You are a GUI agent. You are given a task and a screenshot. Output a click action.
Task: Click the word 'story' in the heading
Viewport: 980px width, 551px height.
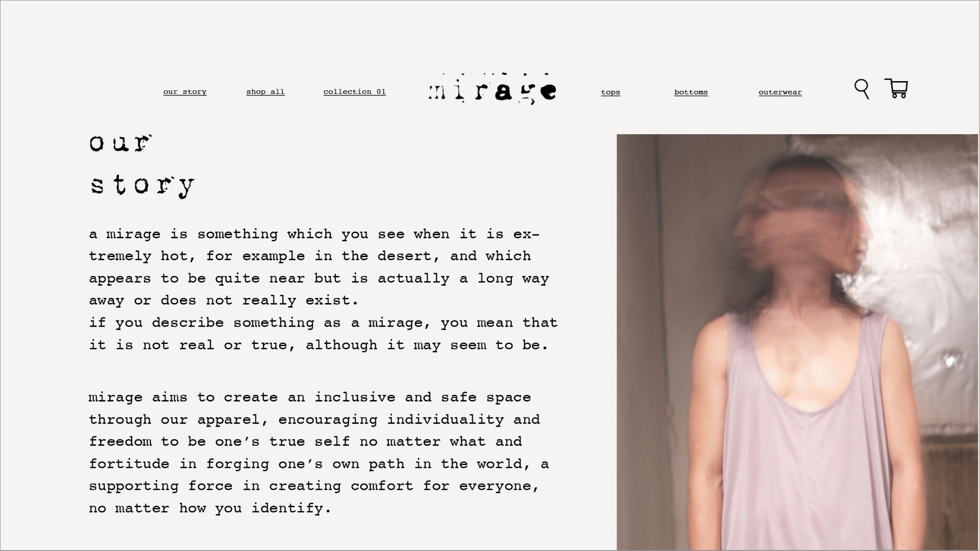point(142,185)
